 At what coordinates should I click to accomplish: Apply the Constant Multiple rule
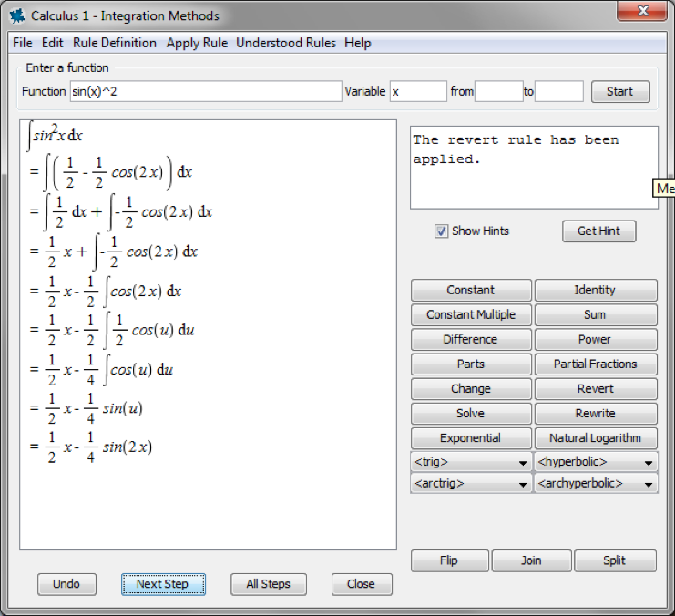coord(471,315)
